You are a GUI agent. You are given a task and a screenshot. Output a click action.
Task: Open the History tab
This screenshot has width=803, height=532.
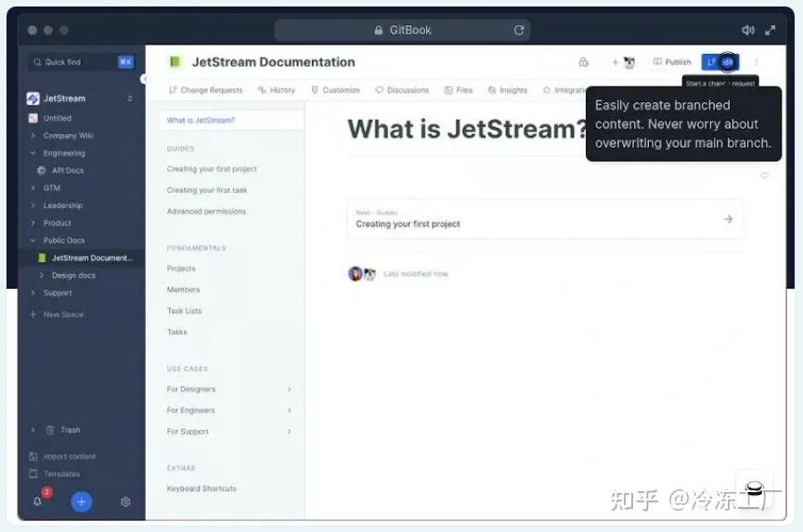point(277,90)
